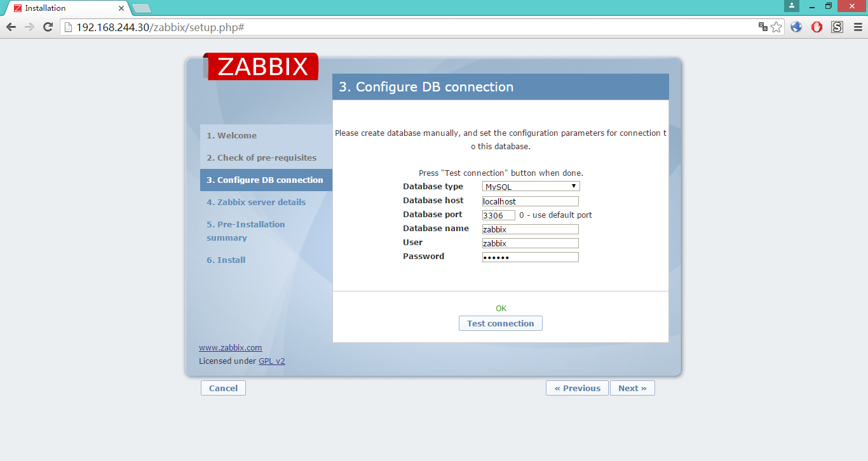Reload the page with the refresh icon
868x461 pixels.
click(x=48, y=27)
